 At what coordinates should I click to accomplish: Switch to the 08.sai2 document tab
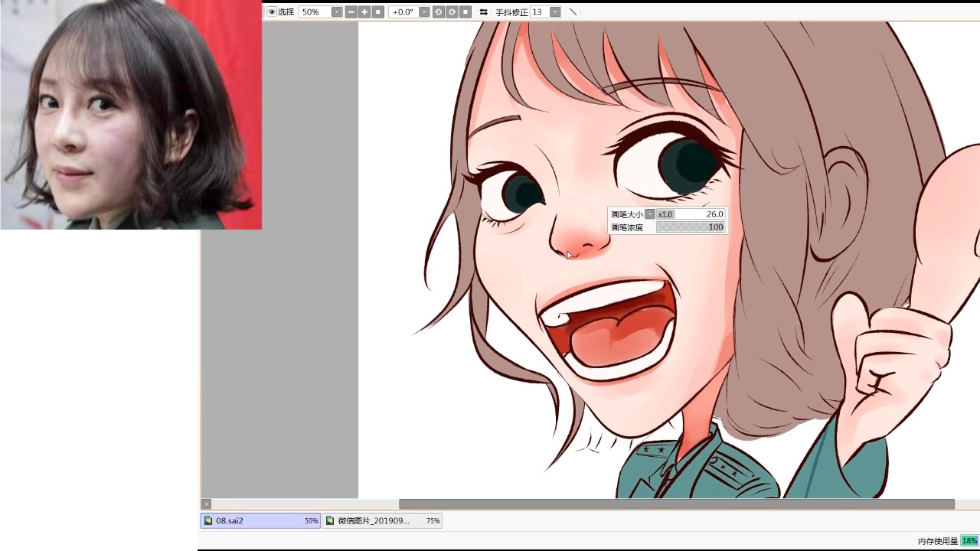[260, 520]
